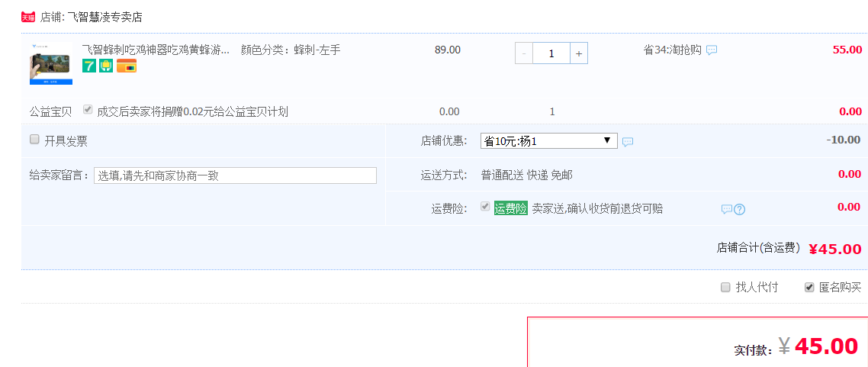Click the message to seller input field

pyautogui.click(x=235, y=175)
